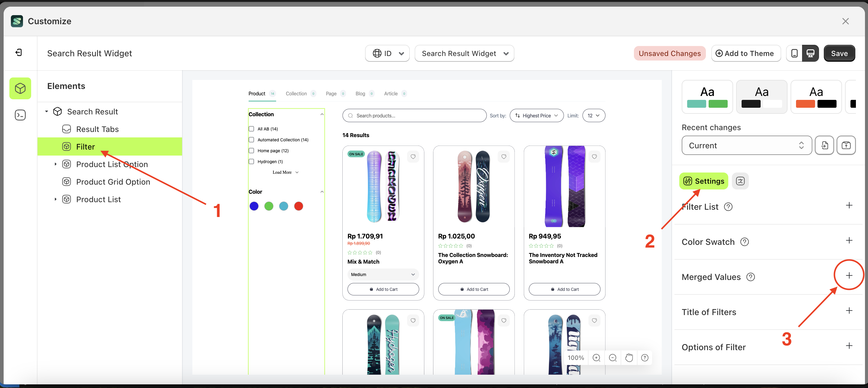
Task: Select the Elements cube icon in sidebar
Action: coord(20,88)
